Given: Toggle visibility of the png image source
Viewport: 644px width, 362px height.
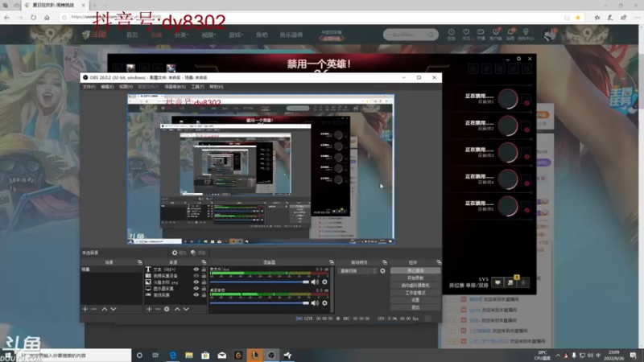Looking at the screenshot, I should (196, 282).
